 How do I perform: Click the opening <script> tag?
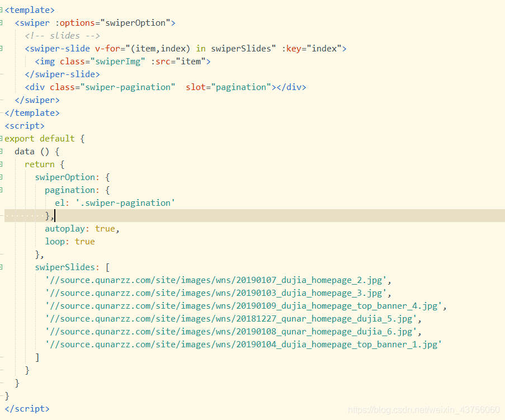point(25,126)
